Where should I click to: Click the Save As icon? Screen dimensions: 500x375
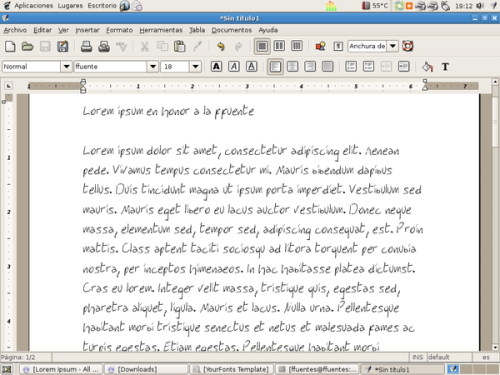[63, 46]
